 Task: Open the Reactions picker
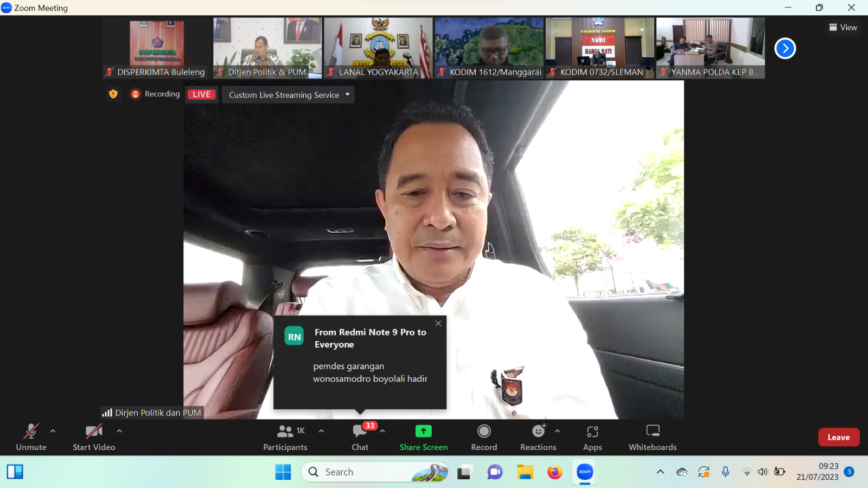pyautogui.click(x=538, y=437)
